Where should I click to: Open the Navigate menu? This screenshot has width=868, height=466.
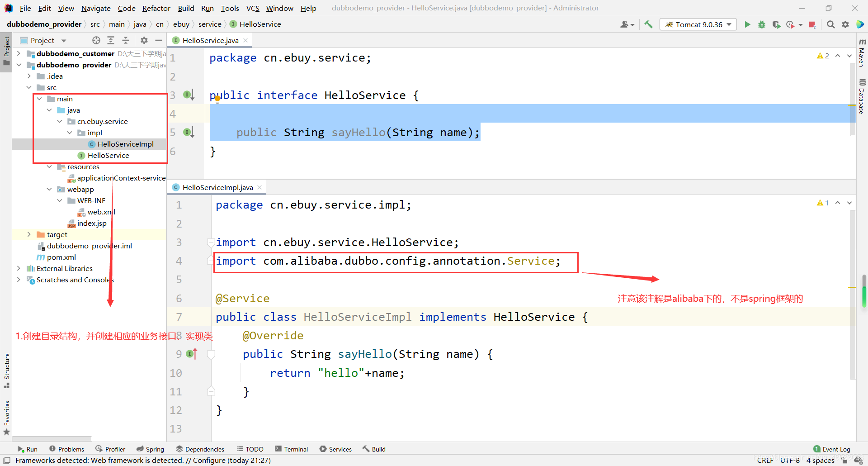tap(96, 8)
